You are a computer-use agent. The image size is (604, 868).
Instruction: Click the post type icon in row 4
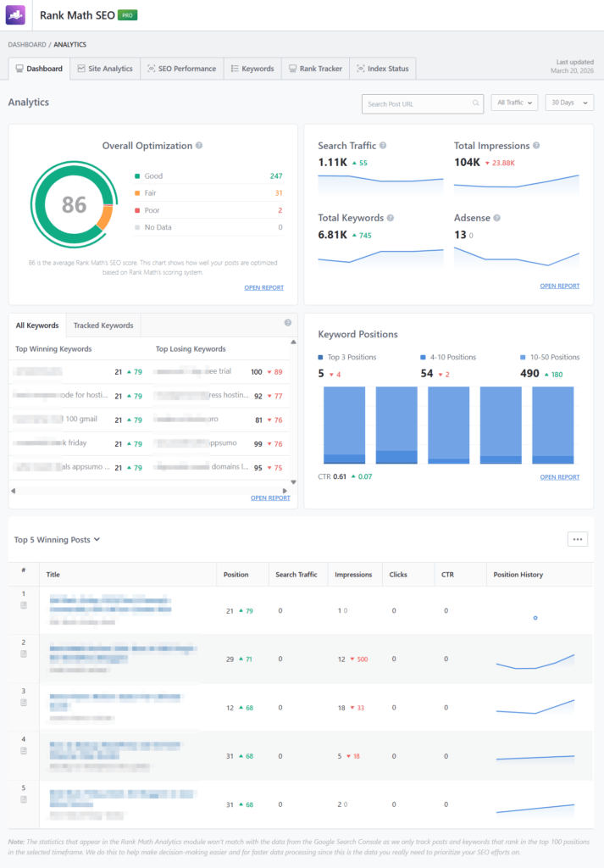(x=23, y=751)
